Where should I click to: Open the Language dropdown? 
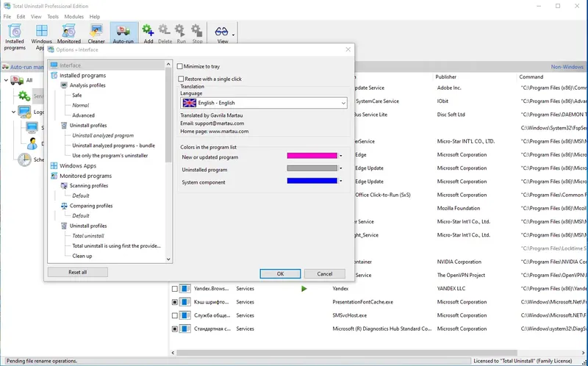coord(264,103)
